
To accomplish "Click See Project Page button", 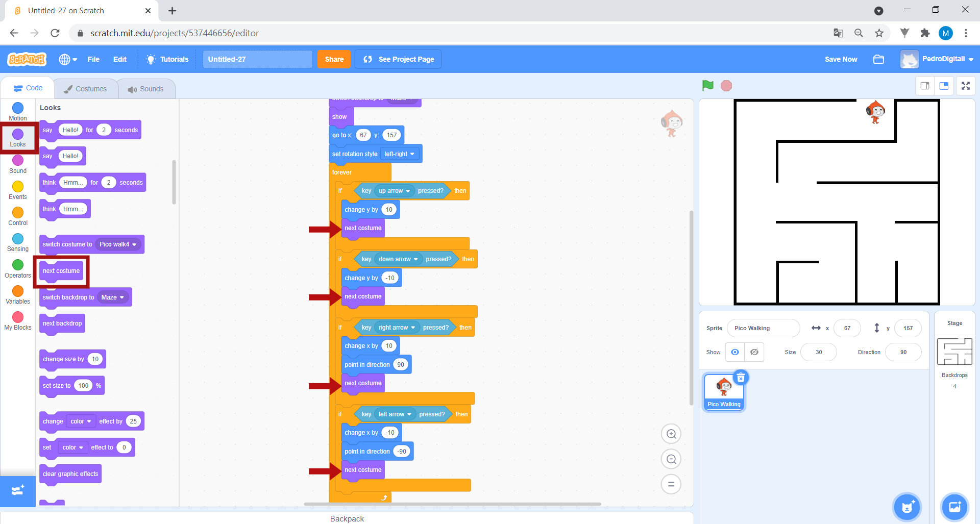I will (x=398, y=59).
